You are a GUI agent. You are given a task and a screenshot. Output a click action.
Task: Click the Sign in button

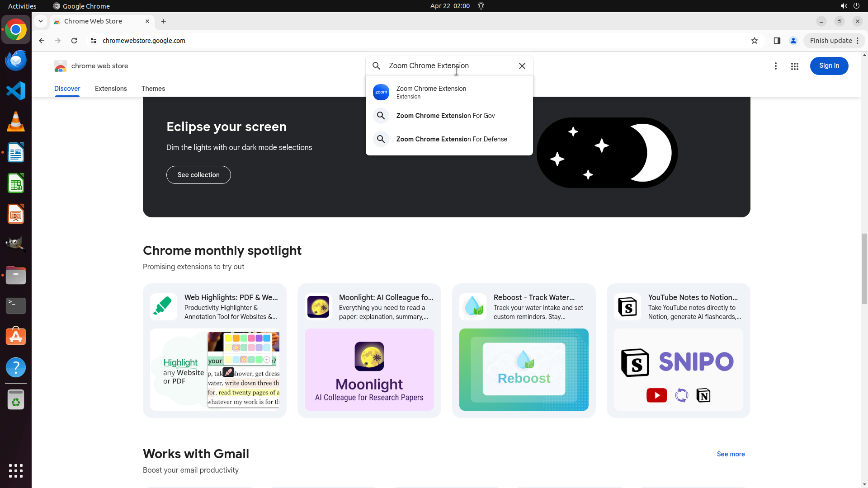(829, 66)
